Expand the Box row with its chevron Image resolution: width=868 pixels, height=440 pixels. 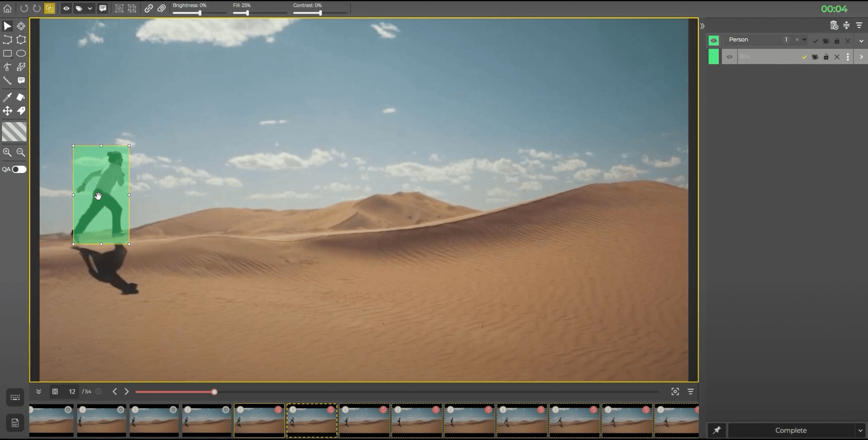(862, 56)
